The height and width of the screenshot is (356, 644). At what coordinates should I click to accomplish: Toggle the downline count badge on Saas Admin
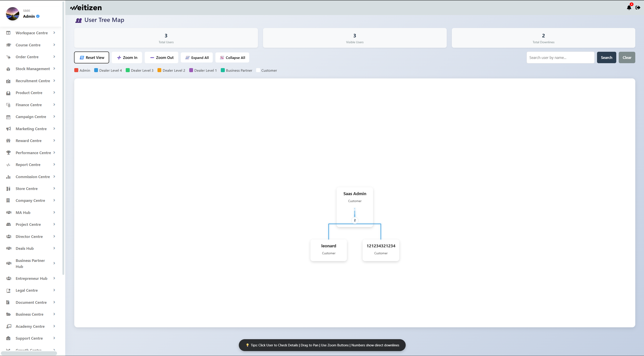(x=355, y=220)
